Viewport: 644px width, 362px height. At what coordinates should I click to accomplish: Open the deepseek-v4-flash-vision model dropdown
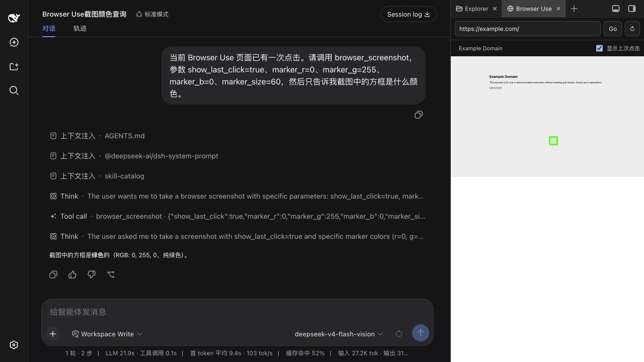tap(339, 334)
